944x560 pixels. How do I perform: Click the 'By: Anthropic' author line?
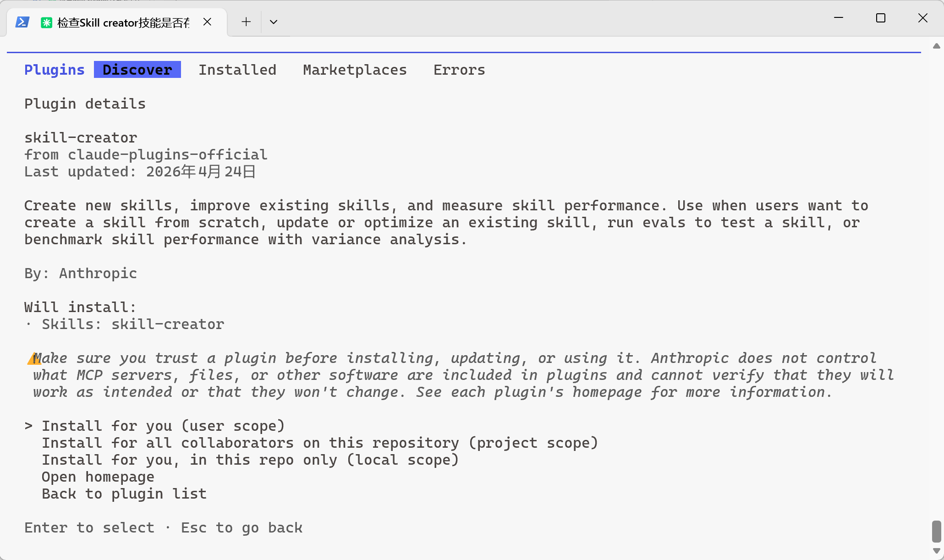tap(81, 273)
